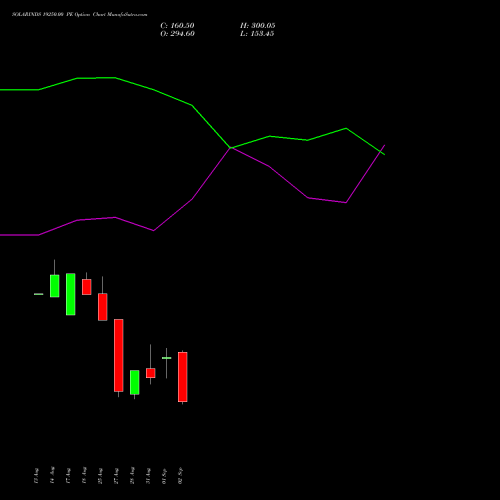This screenshot has width=500, height=500.
Task: Select the small red 31 Aug candlestick
Action: 151,373
